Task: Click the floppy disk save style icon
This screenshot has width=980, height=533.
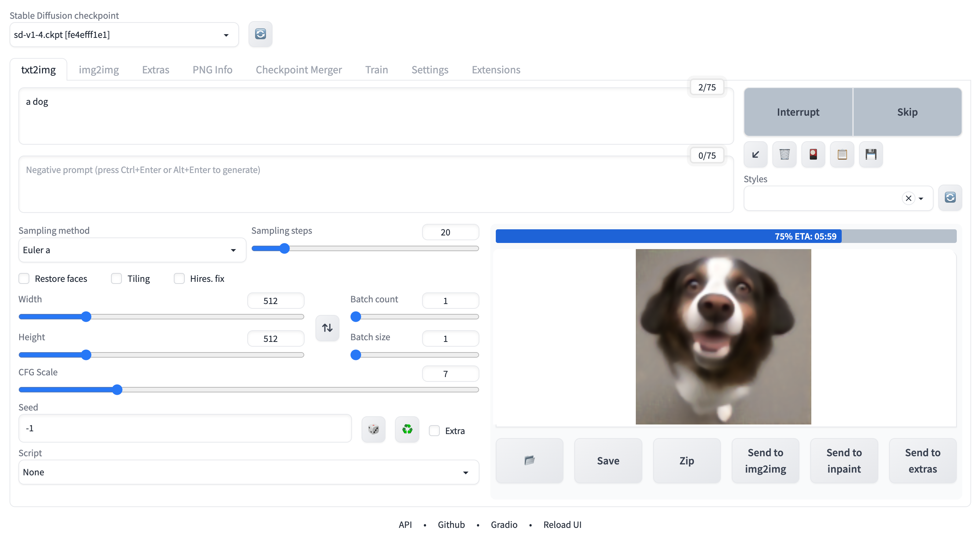Action: (x=871, y=154)
